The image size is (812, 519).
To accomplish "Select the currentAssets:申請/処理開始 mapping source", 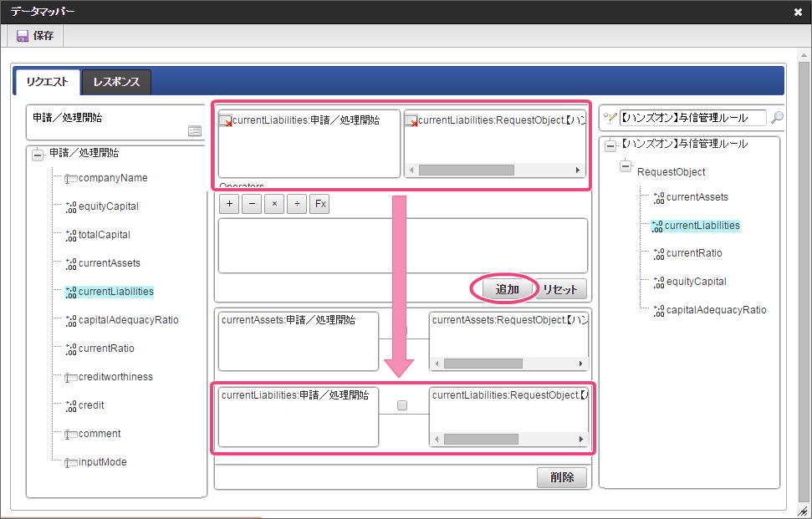I will click(x=299, y=341).
